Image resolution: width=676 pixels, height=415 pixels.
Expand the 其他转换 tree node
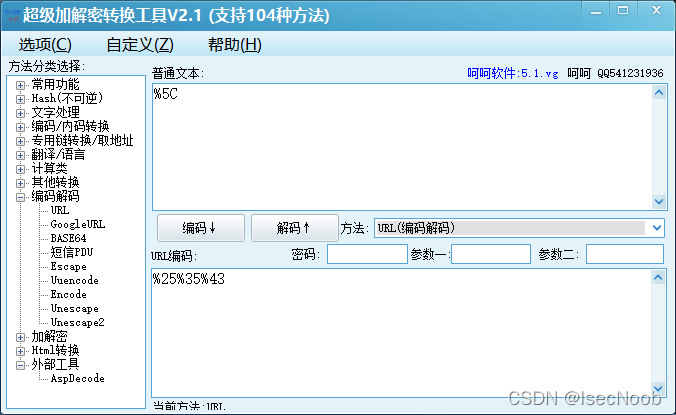point(20,183)
